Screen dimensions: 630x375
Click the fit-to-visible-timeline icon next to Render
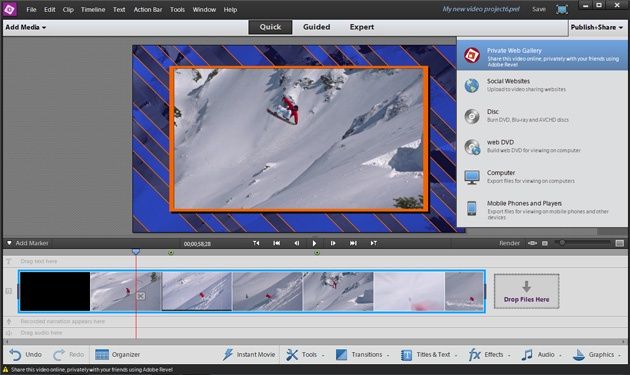click(532, 243)
